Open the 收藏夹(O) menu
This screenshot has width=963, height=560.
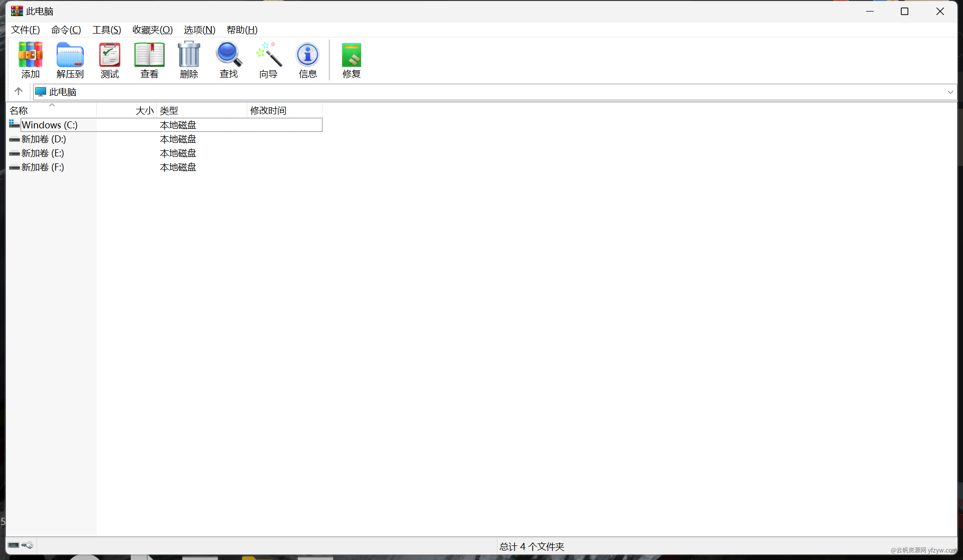click(x=152, y=30)
